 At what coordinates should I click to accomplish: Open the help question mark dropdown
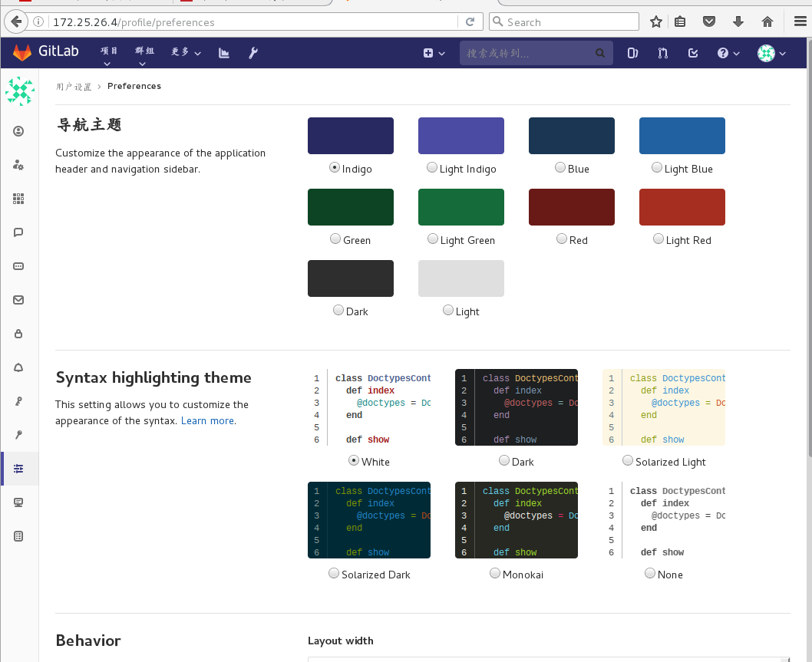click(728, 53)
